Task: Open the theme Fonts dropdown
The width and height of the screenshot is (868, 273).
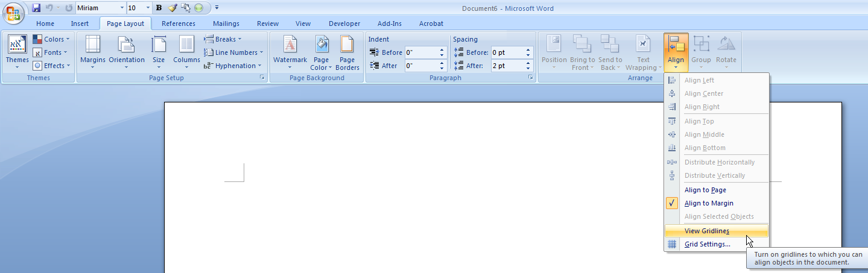Action: pos(52,52)
